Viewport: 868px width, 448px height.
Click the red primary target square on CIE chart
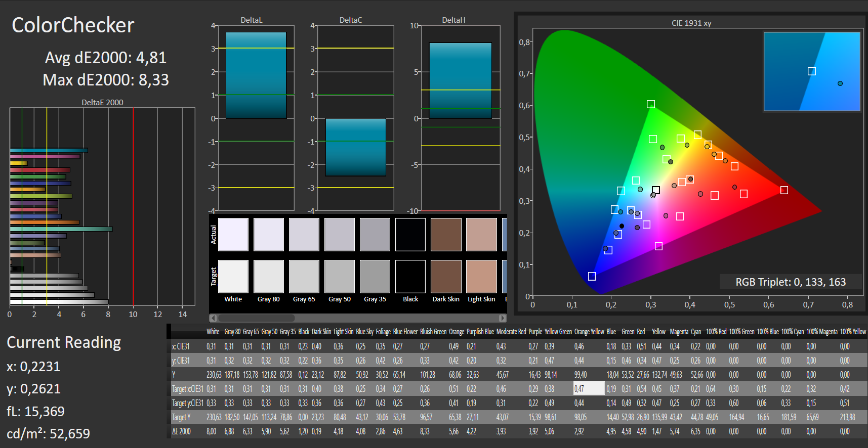(x=784, y=190)
